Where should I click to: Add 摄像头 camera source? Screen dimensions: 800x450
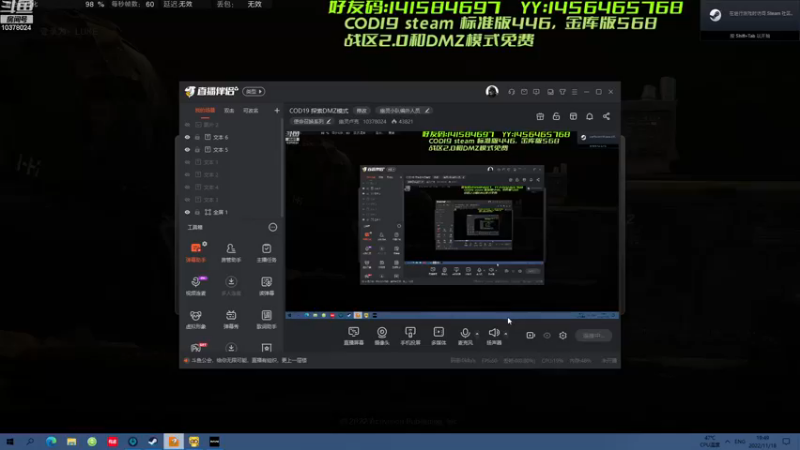click(382, 336)
